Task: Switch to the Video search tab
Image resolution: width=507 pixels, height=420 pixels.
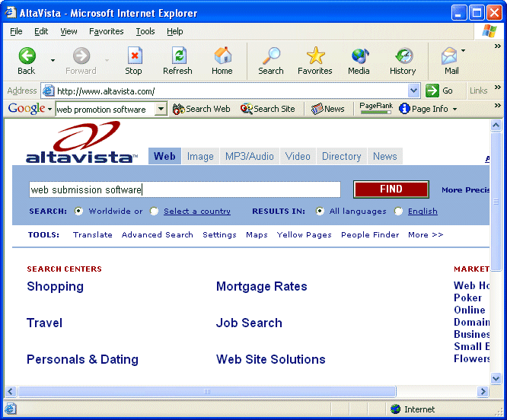Action: pyautogui.click(x=298, y=156)
